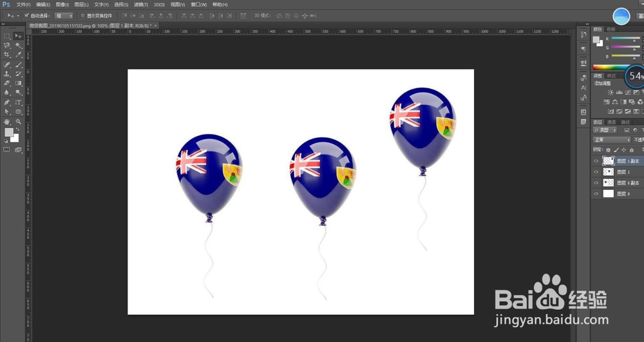The height and width of the screenshot is (342, 644).
Task: Collapse the toolbox double-arrow
Action: 3,24
